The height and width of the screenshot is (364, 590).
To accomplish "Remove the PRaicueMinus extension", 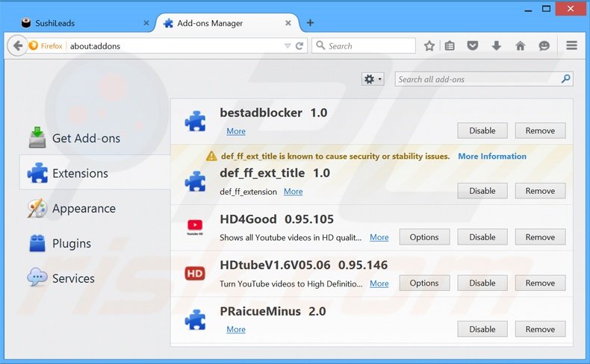I will (540, 329).
